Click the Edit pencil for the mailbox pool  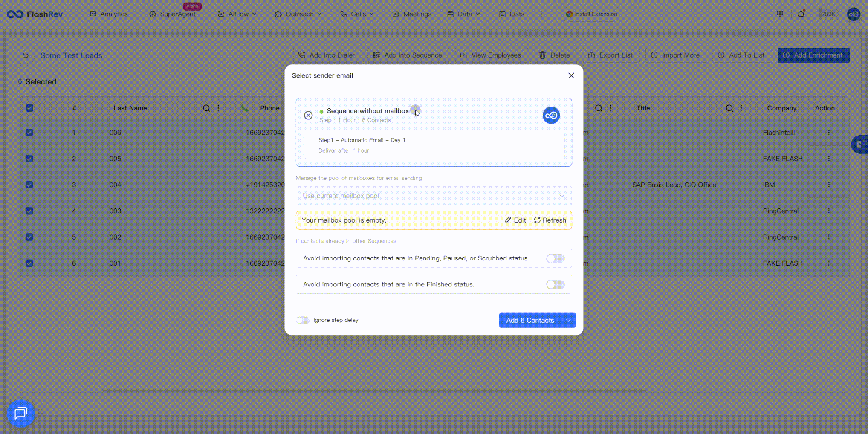pos(508,220)
